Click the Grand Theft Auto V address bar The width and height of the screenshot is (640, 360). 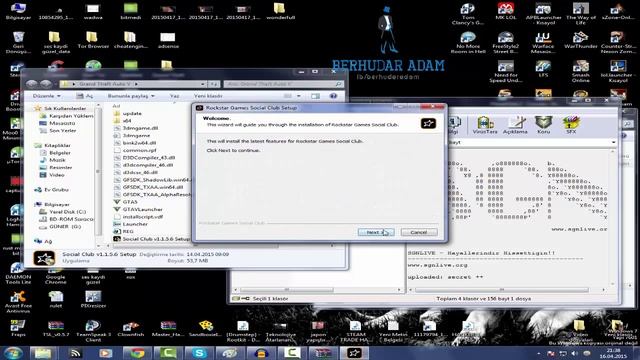pyautogui.click(x=132, y=84)
